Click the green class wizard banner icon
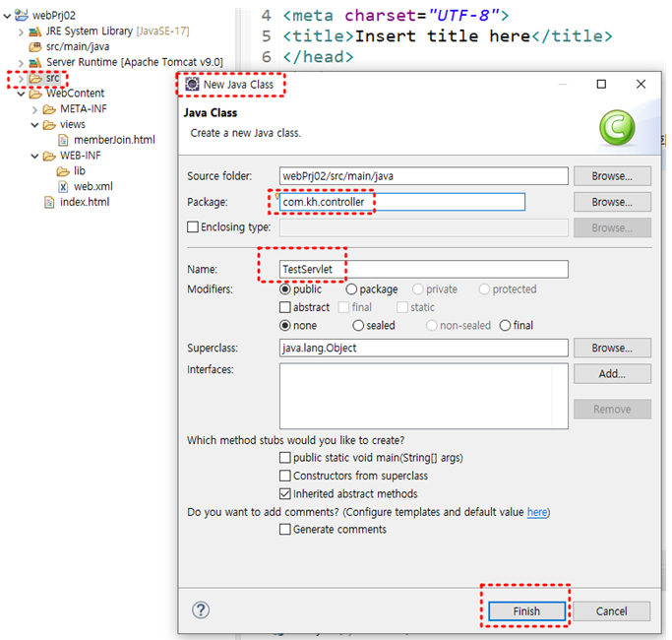Image resolution: width=672 pixels, height=640 pixels. pyautogui.click(x=617, y=127)
